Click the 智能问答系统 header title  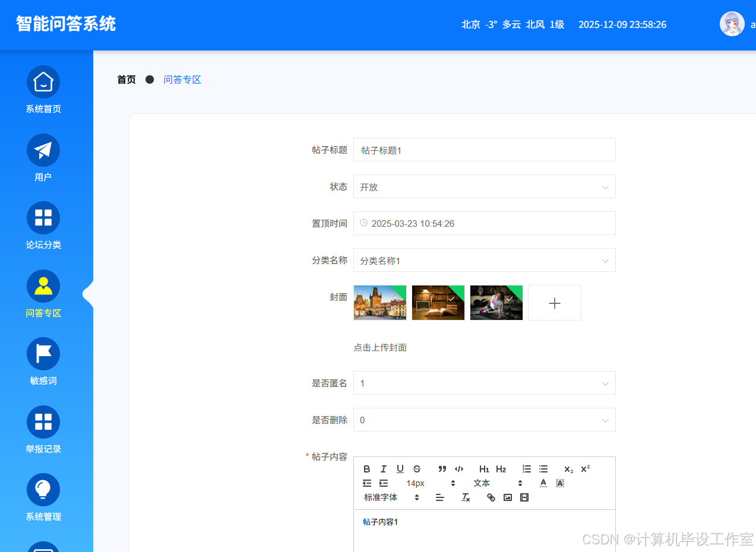click(65, 24)
